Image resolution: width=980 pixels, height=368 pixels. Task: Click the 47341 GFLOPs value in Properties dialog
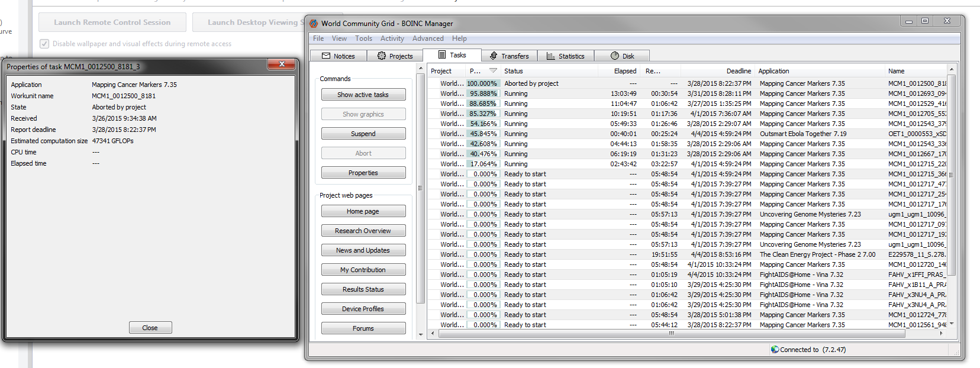[112, 141]
